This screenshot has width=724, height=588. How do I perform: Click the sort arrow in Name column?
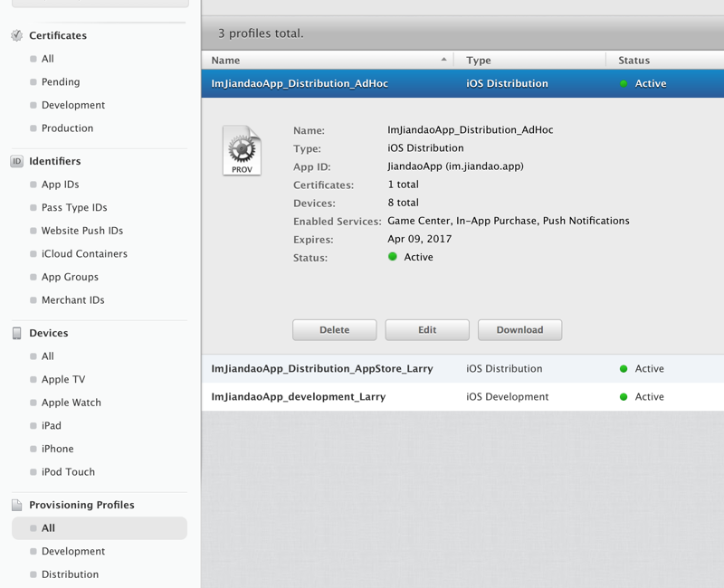443,60
